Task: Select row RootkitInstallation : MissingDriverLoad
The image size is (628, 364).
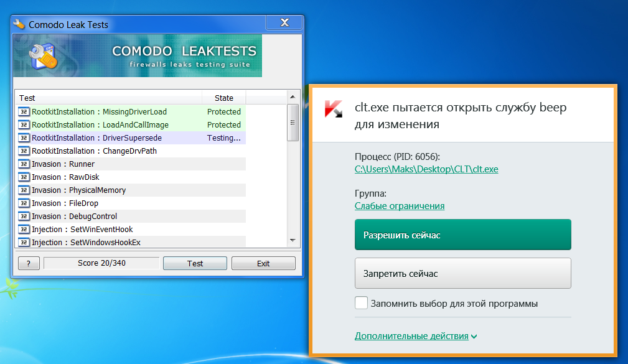Action: (131, 112)
